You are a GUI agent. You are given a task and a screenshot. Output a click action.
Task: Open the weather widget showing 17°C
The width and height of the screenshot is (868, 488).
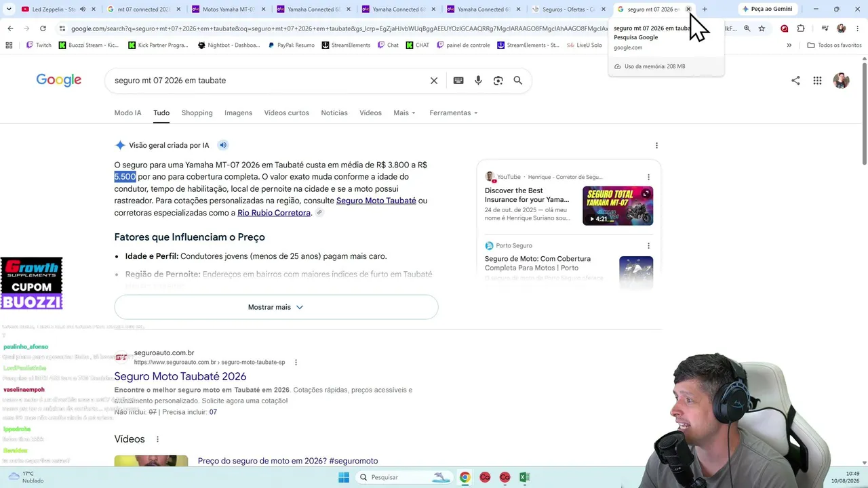(26, 477)
